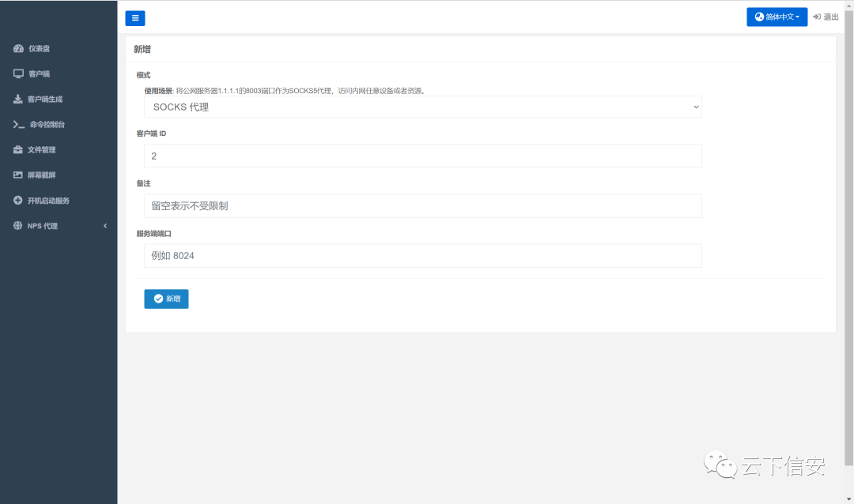Image resolution: width=854 pixels, height=504 pixels.
Task: Click the download icon beside 客户端生成
Action: 18,99
